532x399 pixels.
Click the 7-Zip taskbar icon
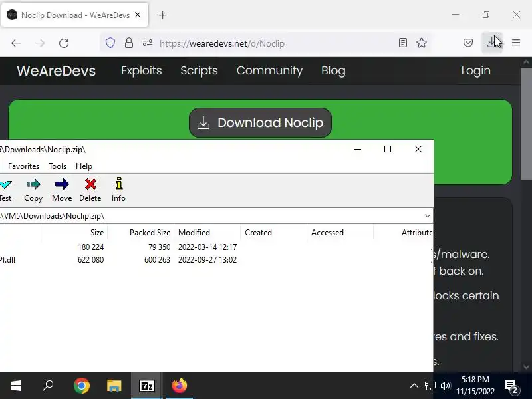point(147,386)
